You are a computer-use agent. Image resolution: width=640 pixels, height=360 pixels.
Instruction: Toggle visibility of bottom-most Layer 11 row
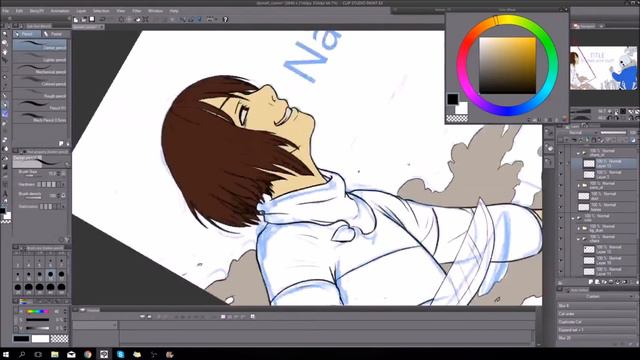[x=561, y=271]
